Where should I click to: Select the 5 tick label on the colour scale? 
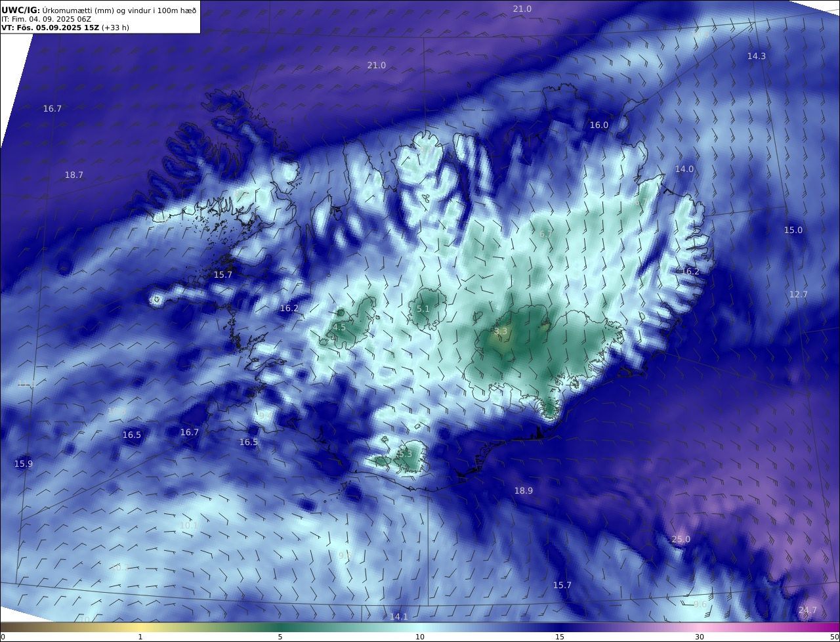(x=280, y=637)
